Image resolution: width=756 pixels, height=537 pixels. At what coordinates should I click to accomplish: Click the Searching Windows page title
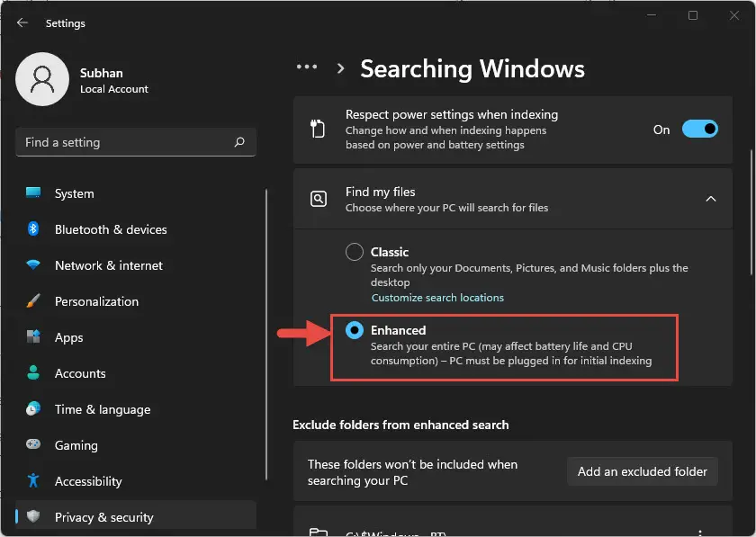pos(472,68)
